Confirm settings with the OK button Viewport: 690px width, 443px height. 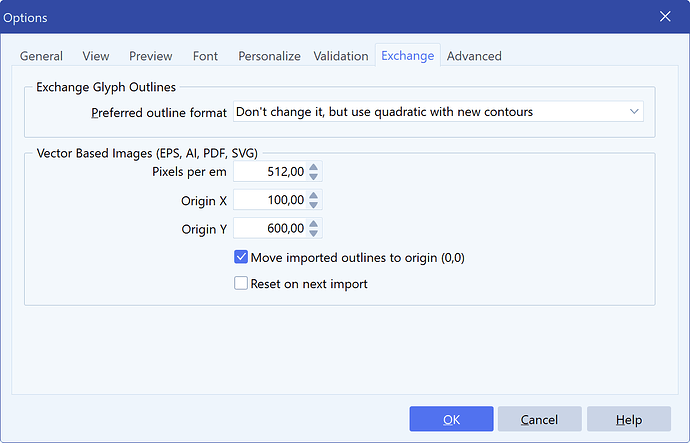coord(451,419)
